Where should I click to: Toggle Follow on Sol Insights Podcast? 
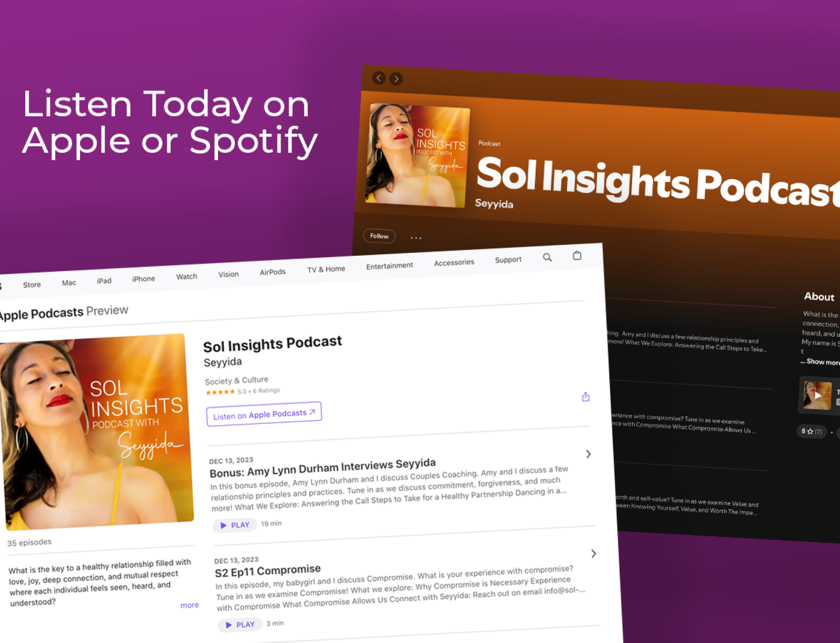[379, 236]
